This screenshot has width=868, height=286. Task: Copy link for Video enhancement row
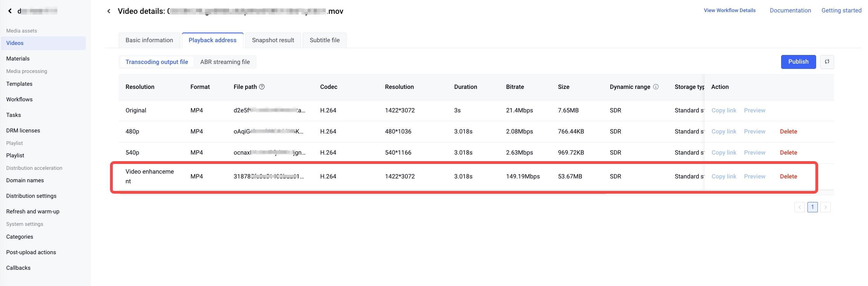pos(724,176)
